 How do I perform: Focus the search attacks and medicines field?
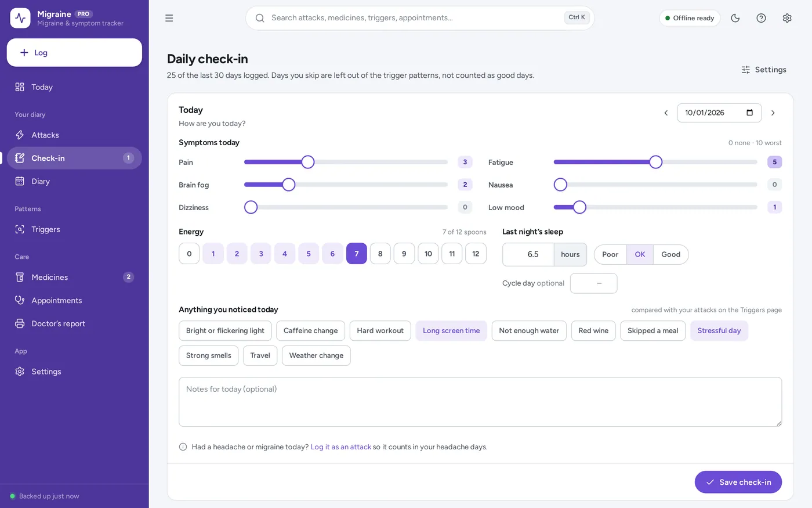pos(420,18)
